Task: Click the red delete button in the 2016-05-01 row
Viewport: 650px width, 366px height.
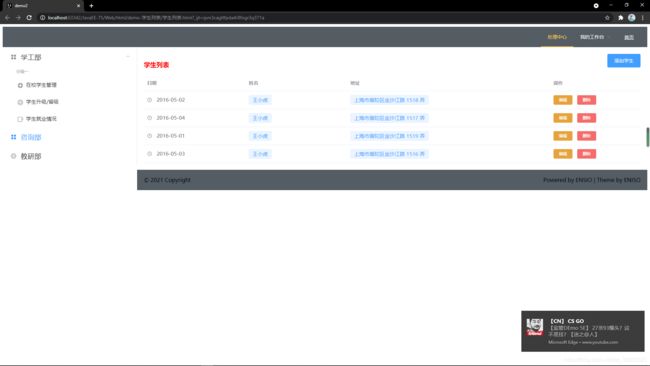Action: click(x=586, y=136)
